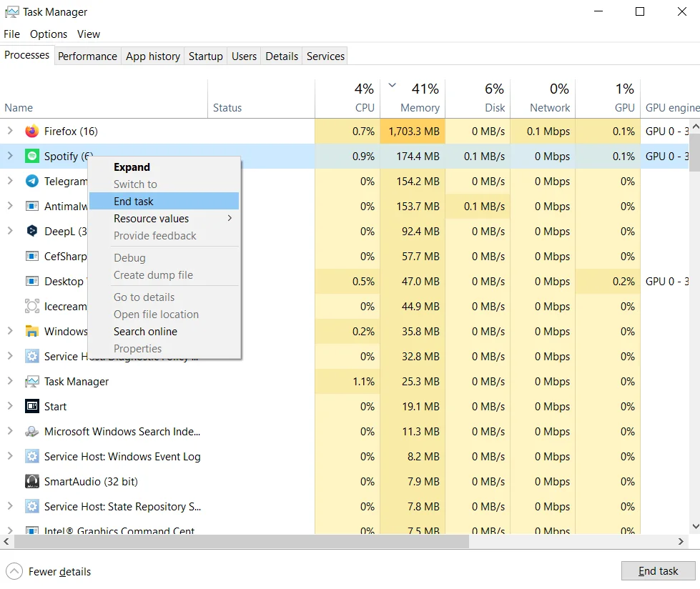The height and width of the screenshot is (589, 700).
Task: Choose Search online in context menu
Action: tap(164, 332)
